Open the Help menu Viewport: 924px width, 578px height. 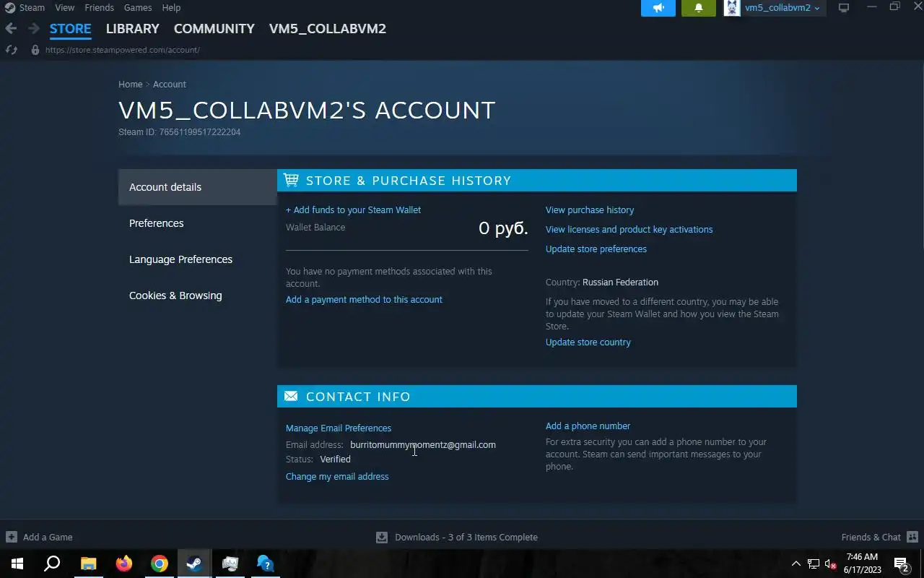pos(171,7)
